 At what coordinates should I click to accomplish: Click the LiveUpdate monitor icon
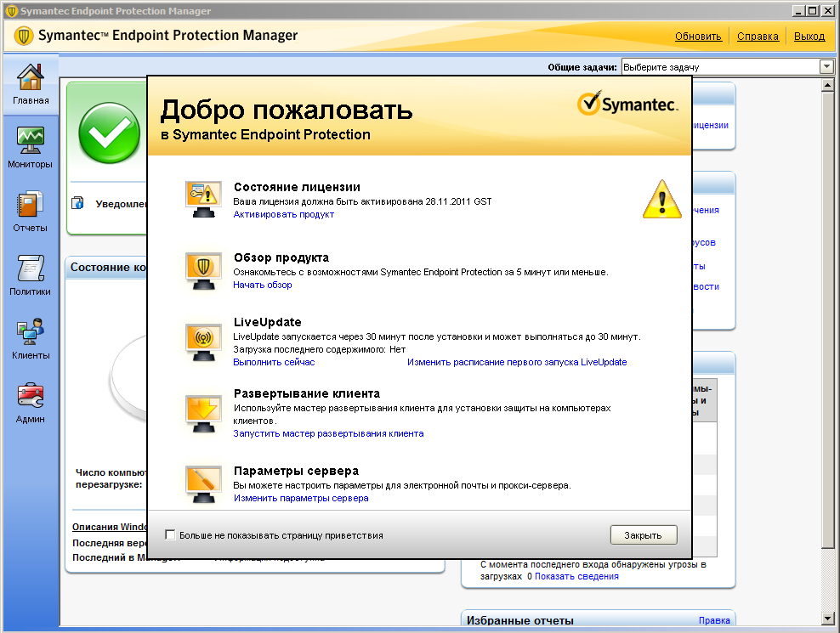tap(203, 342)
